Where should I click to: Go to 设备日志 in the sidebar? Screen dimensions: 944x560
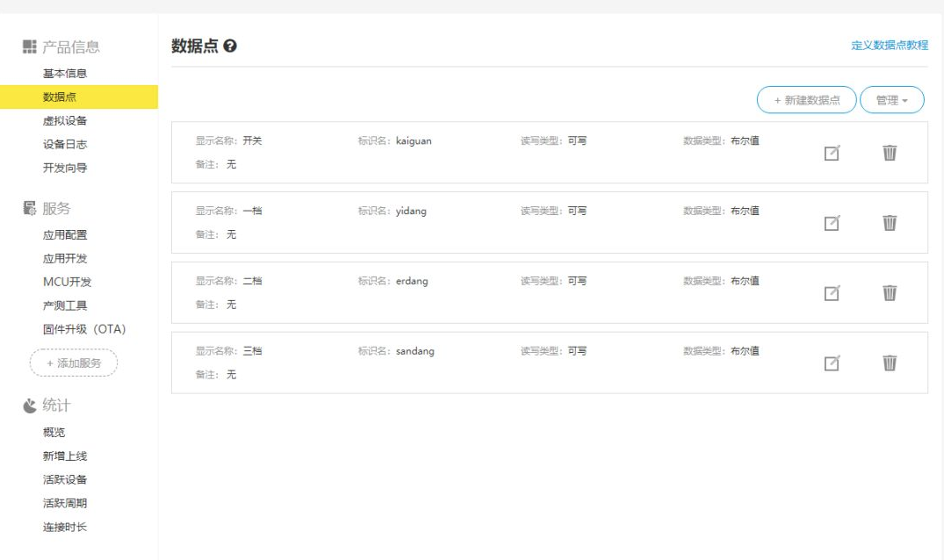coord(65,145)
